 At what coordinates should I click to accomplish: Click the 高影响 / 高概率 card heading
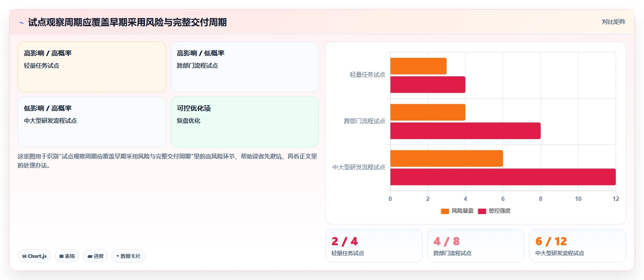click(x=48, y=53)
